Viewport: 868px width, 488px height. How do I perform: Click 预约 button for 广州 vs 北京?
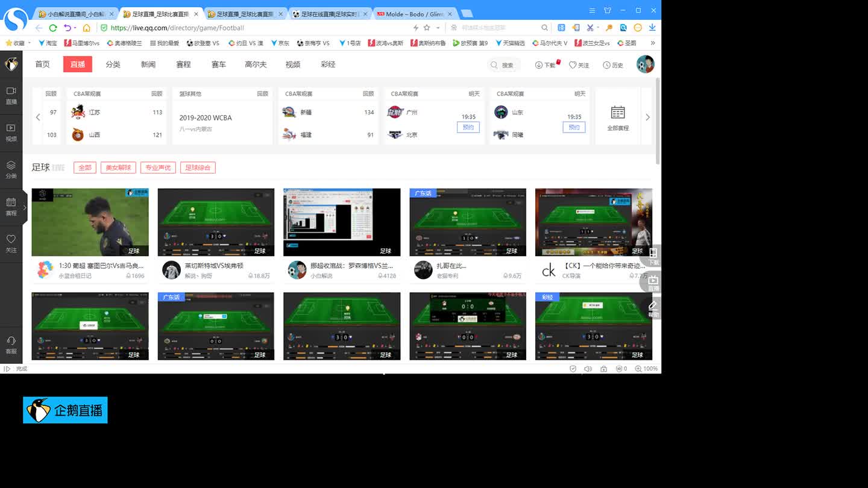click(x=468, y=127)
